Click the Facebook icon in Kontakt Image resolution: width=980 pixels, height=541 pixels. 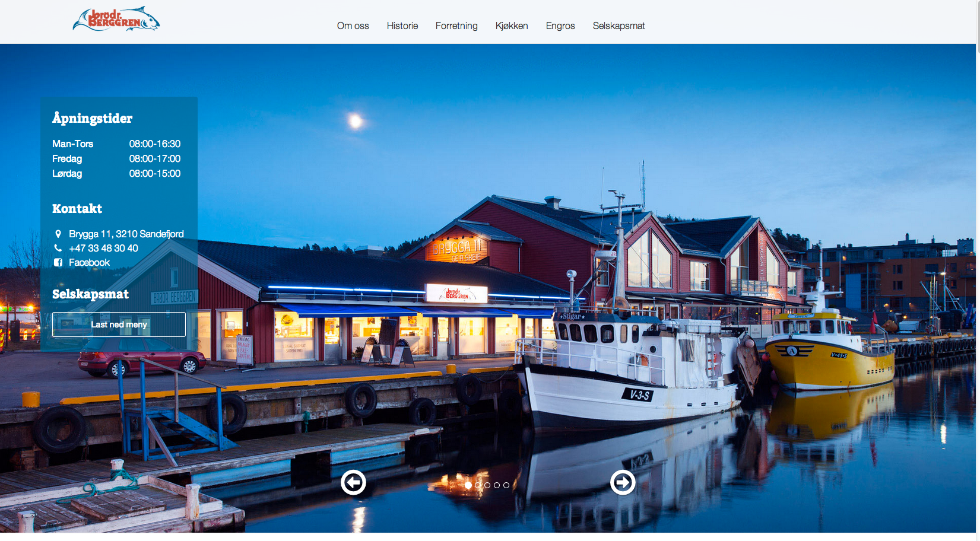(x=58, y=262)
